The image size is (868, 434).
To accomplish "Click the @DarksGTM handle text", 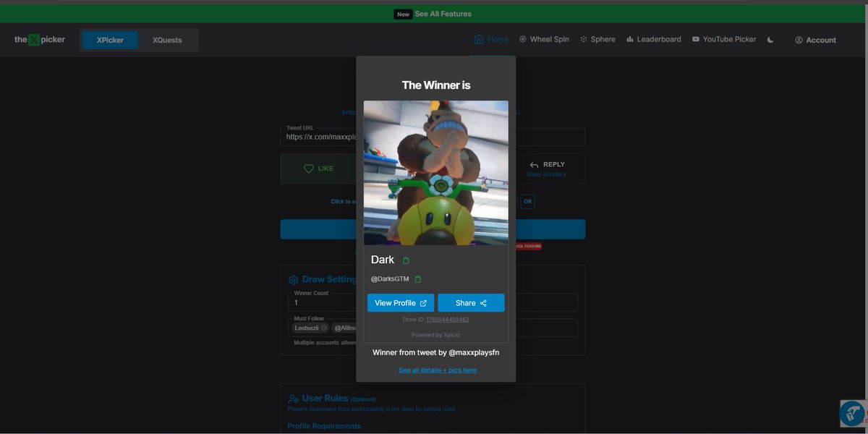I will [x=390, y=279].
